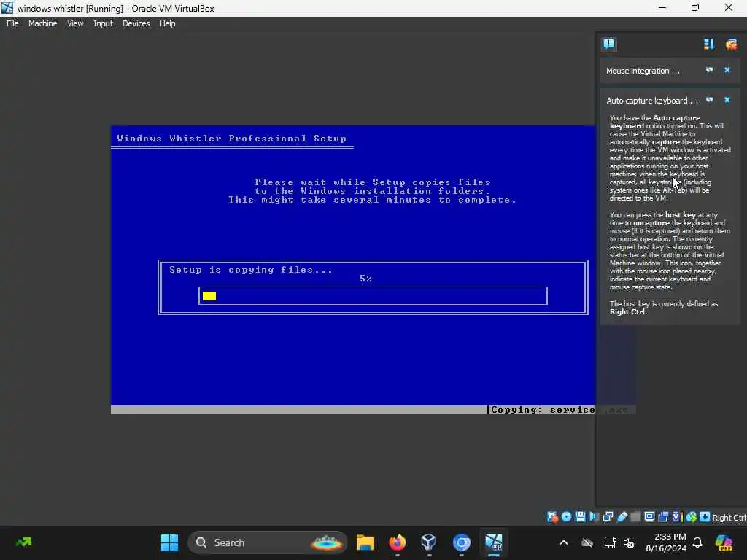Click the keyboard capture status icon

pos(705,517)
